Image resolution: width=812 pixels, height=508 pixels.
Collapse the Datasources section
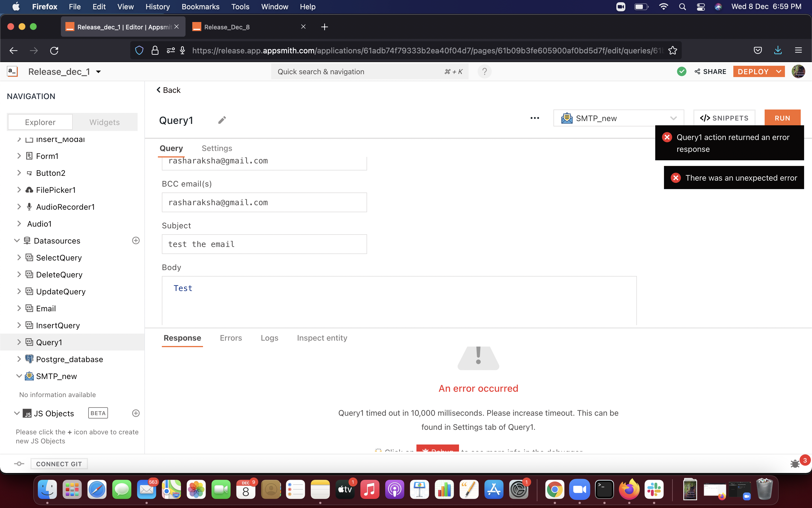(17, 240)
